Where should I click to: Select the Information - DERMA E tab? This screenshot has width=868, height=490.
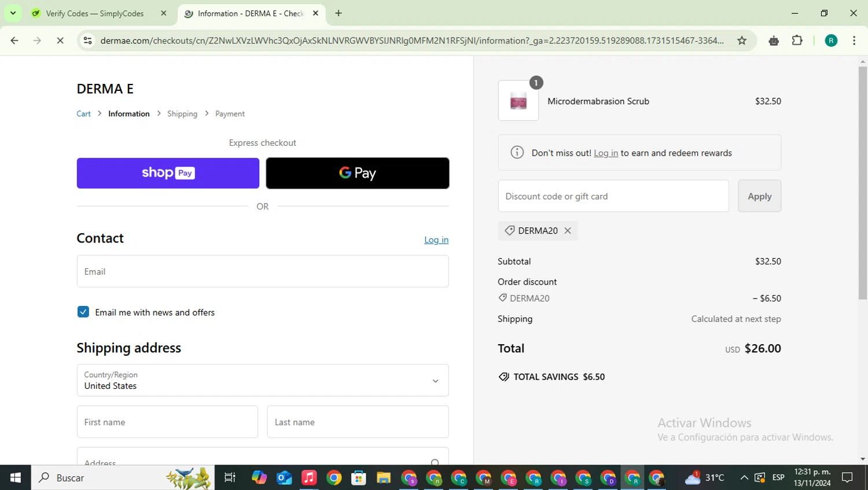[251, 13]
